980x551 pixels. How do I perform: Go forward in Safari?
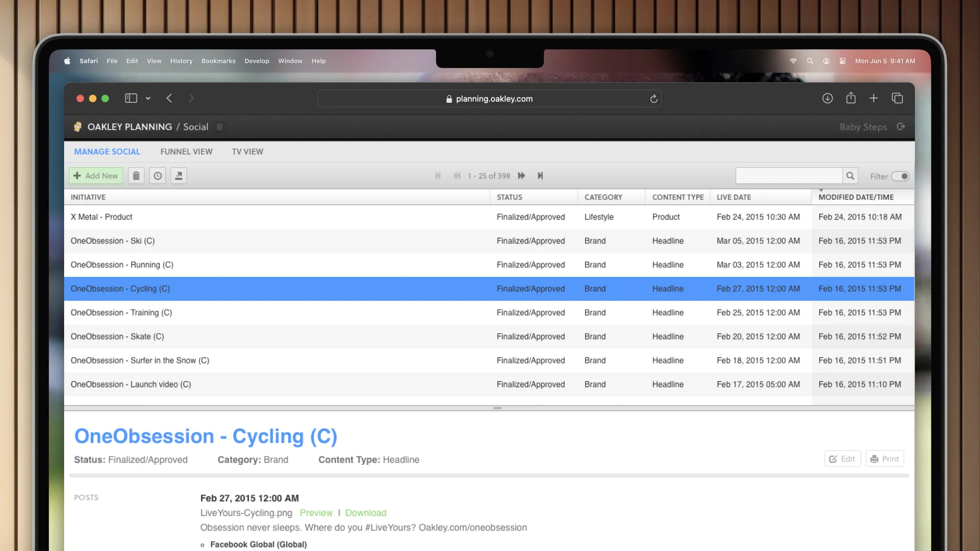191,99
